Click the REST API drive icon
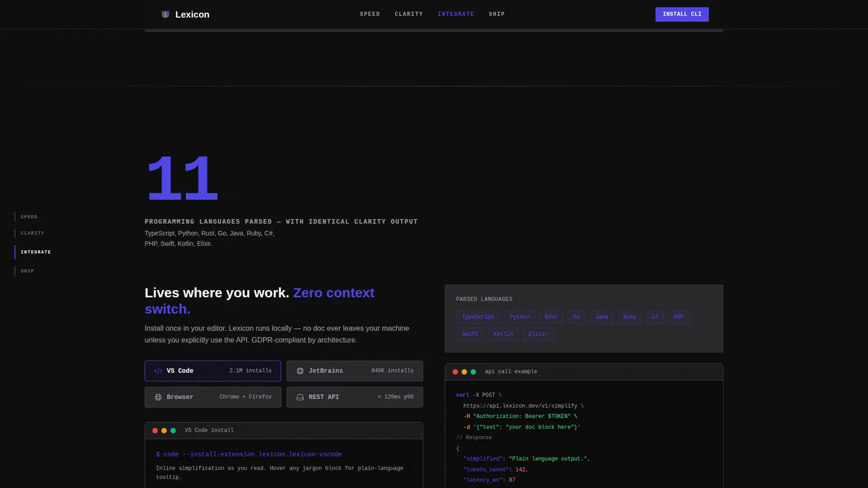Screen dimensions: 868x488 [x=300, y=397]
